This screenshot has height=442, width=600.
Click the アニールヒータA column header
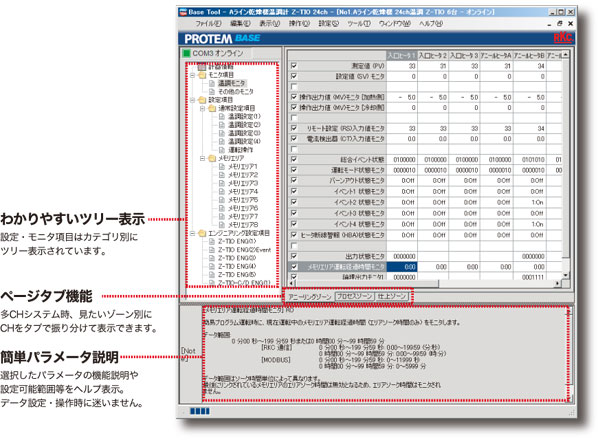point(496,55)
